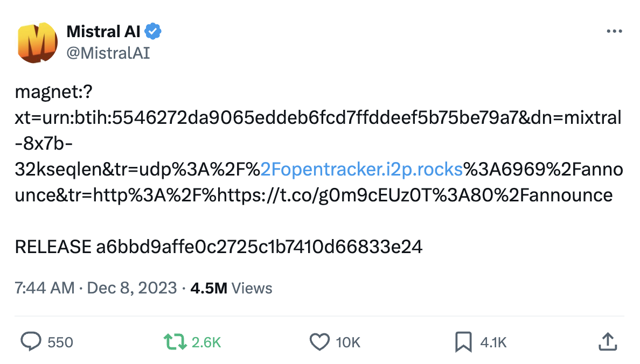This screenshot has width=640, height=364.
Task: Click the 7:44 AM timestamp
Action: click(45, 288)
